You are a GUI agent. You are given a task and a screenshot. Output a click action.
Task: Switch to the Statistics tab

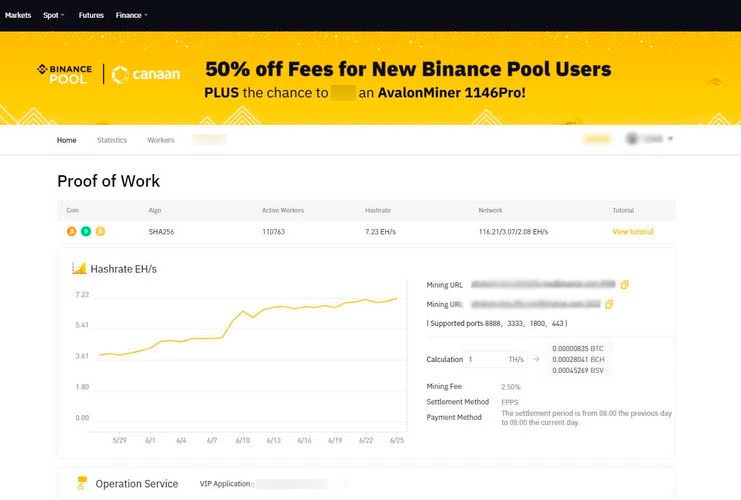pyautogui.click(x=112, y=140)
